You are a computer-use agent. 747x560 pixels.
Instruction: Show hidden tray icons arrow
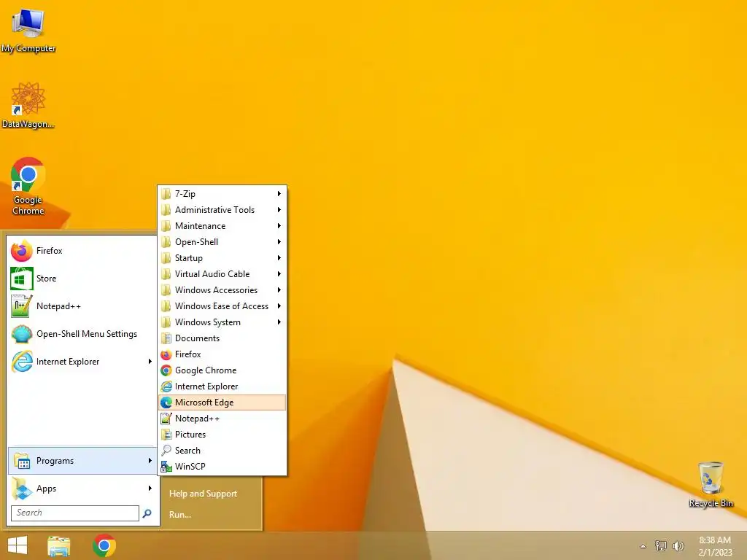(x=643, y=546)
